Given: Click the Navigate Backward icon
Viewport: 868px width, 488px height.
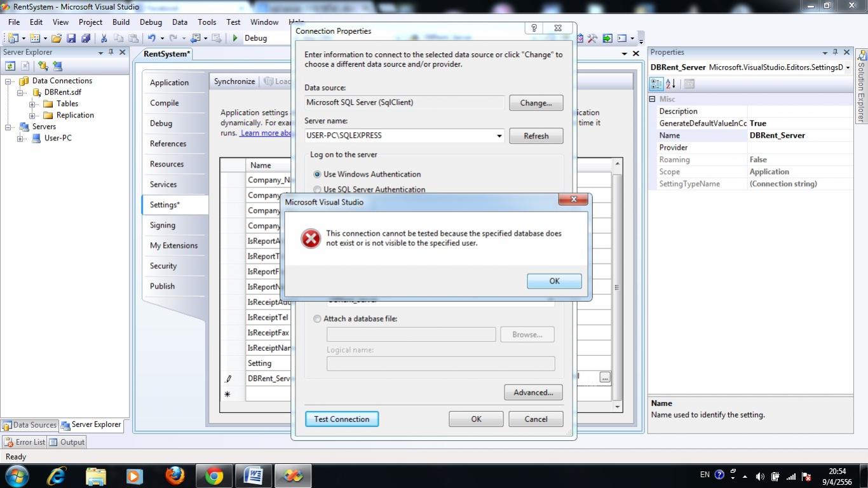Looking at the screenshot, I should point(196,38).
